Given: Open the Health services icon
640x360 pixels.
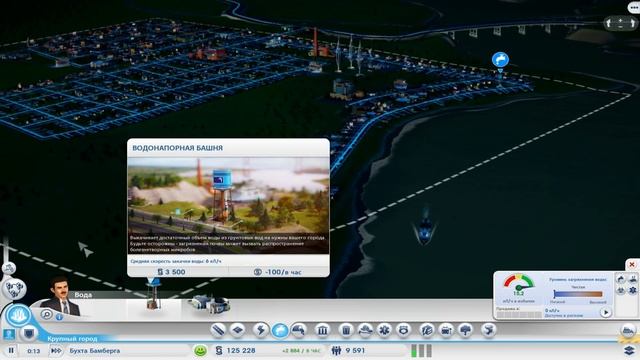Looking at the screenshot, I should point(384,330).
